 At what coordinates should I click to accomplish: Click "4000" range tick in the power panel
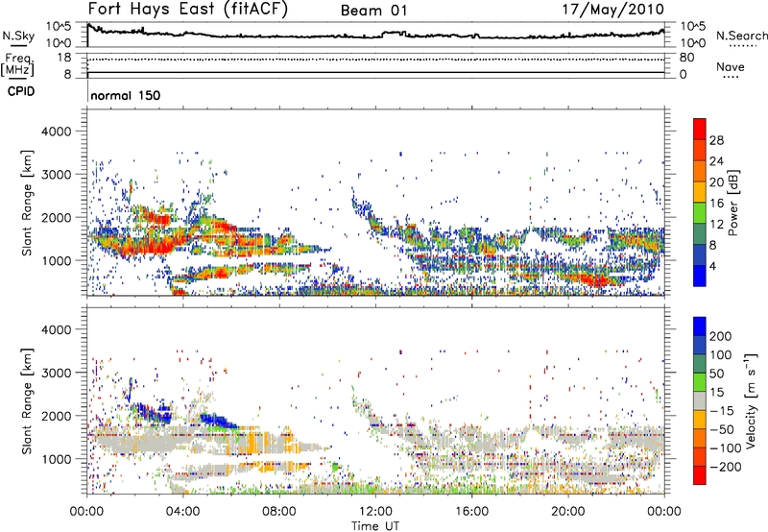[x=57, y=132]
